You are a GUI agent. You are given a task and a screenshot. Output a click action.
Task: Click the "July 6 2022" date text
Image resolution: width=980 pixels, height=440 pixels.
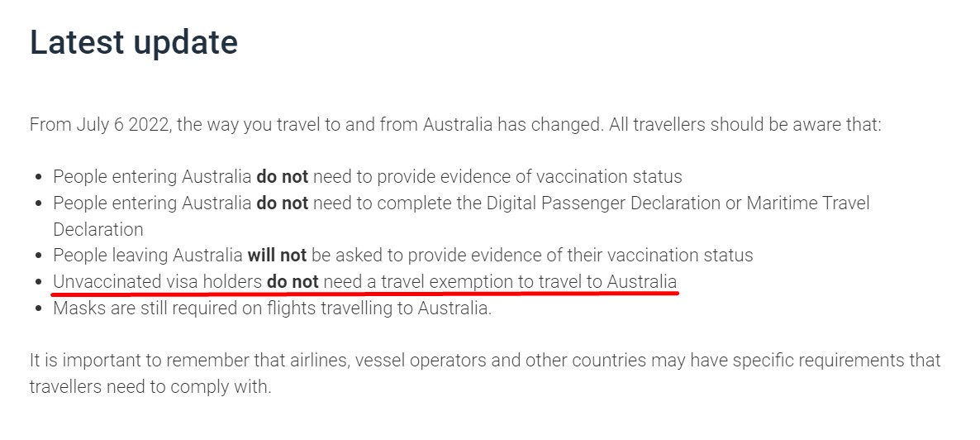[x=121, y=125]
